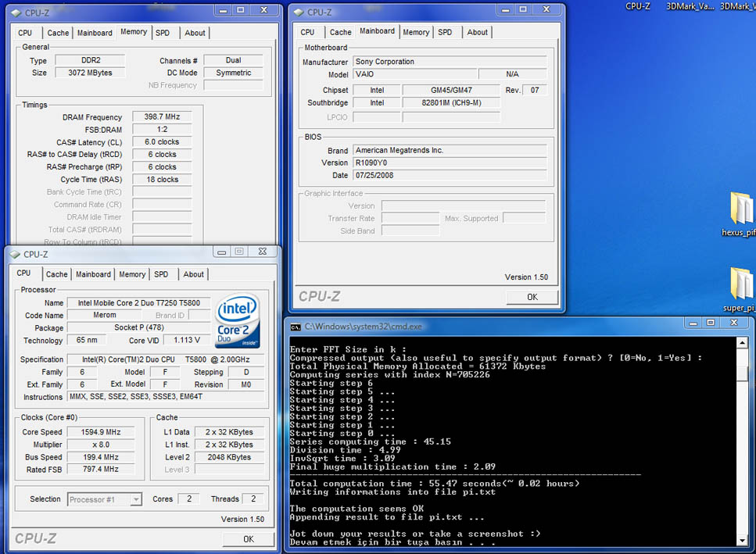
Task: Click the cmd.exe window title icon
Action: pos(296,327)
